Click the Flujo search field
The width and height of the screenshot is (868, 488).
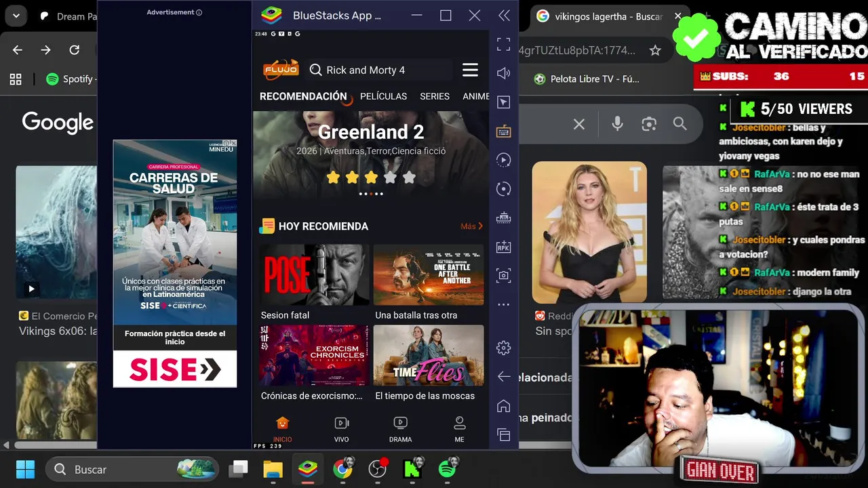coord(378,70)
